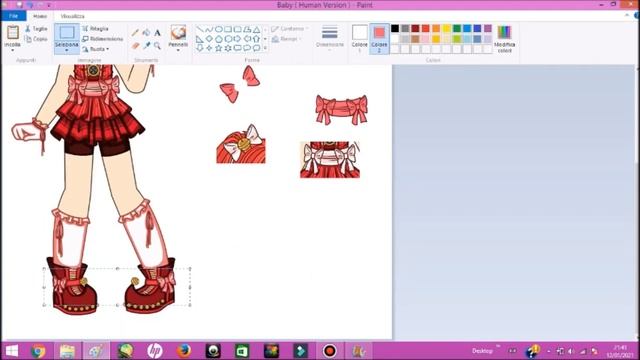Activate Colore 2 background color
The image size is (640, 360).
click(x=379, y=38)
